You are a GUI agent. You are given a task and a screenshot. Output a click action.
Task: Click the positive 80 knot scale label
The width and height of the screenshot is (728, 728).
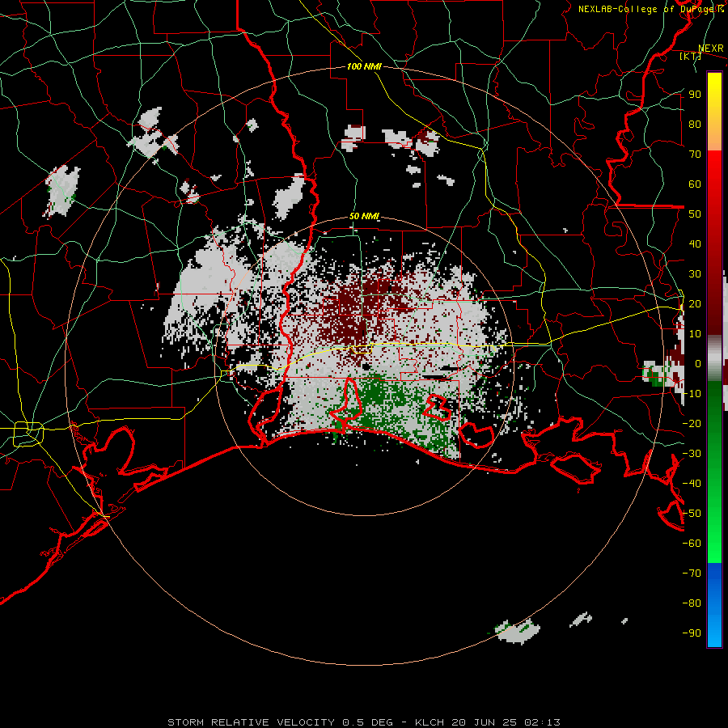[x=695, y=124]
